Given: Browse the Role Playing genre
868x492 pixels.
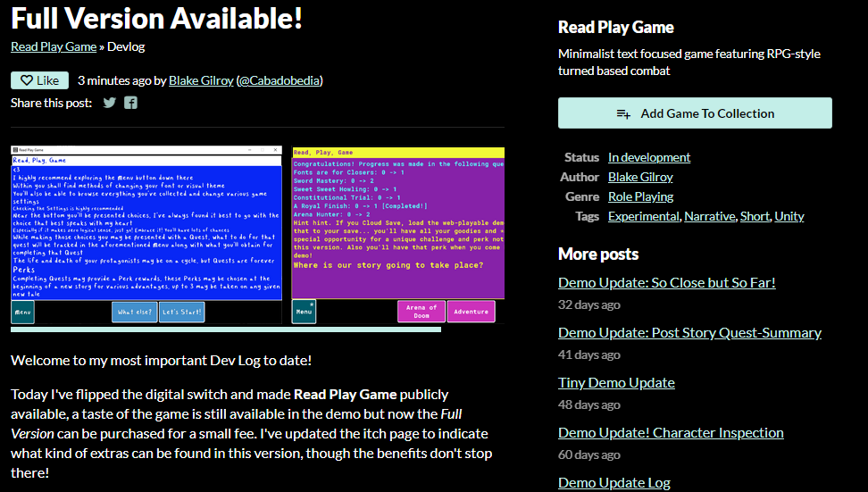Looking at the screenshot, I should point(640,196).
